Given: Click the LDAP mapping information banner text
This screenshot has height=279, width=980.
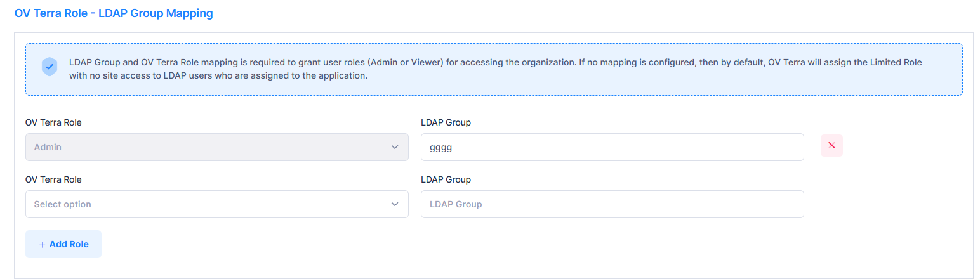Looking at the screenshot, I should point(495,69).
